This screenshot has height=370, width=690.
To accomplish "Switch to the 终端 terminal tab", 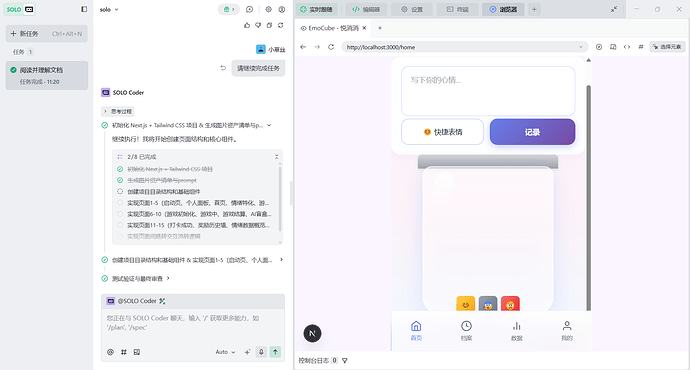I will click(458, 9).
